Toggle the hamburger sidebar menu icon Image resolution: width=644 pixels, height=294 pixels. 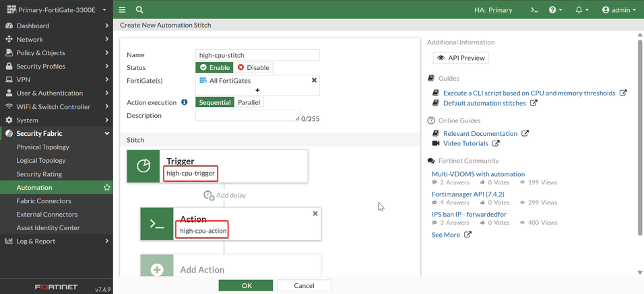122,10
